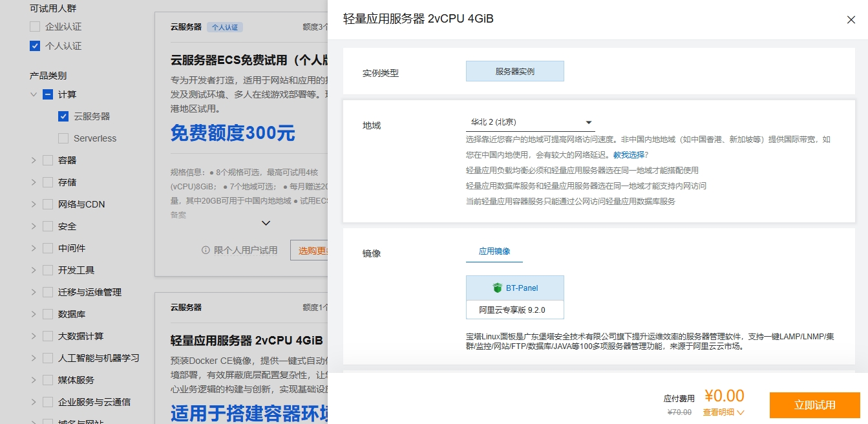
Task: Click 轻量应用服务器 2vCPU 4GiB card title
Action: click(246, 341)
